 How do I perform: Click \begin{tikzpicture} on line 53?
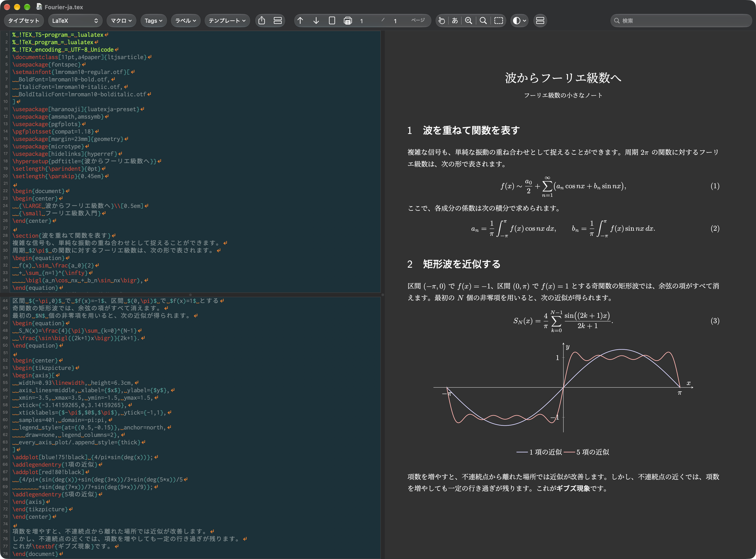[43, 368]
